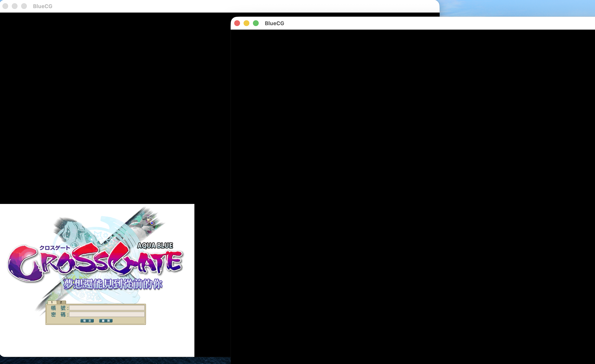Screen dimensions: 595x364
Task: Exit the game with the 離開 button
Action: pyautogui.click(x=106, y=321)
